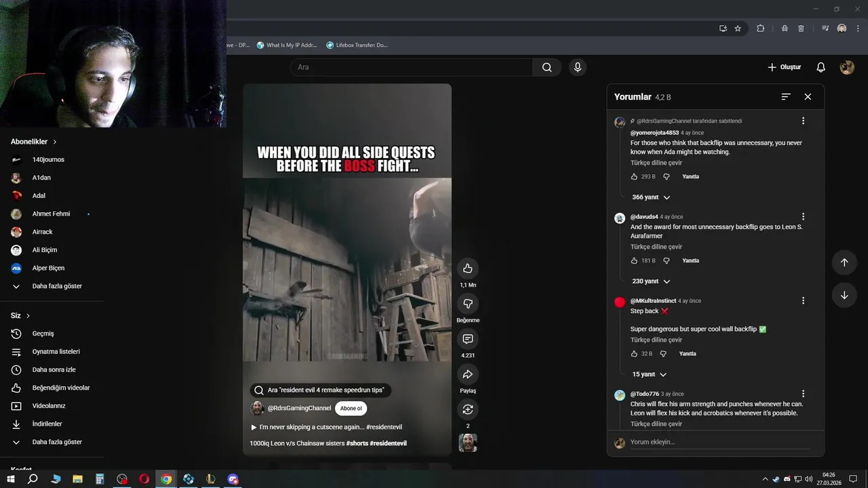Open the @RdrsGamingChannel channel link
868x488 pixels.
[x=299, y=408]
